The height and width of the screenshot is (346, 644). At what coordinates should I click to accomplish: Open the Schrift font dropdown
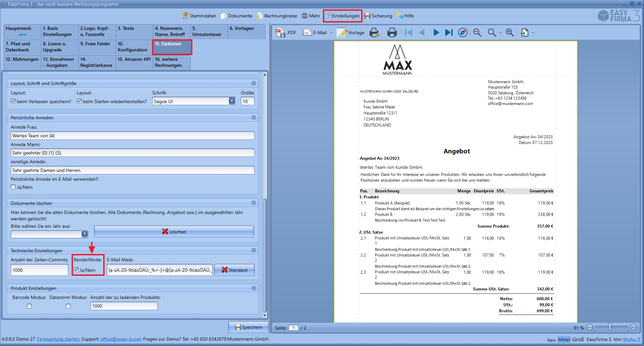[232, 101]
